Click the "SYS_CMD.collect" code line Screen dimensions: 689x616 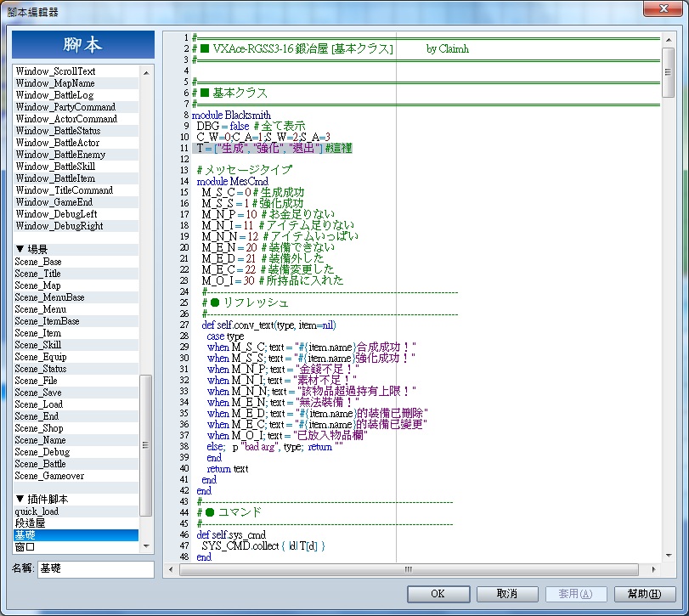click(x=263, y=545)
